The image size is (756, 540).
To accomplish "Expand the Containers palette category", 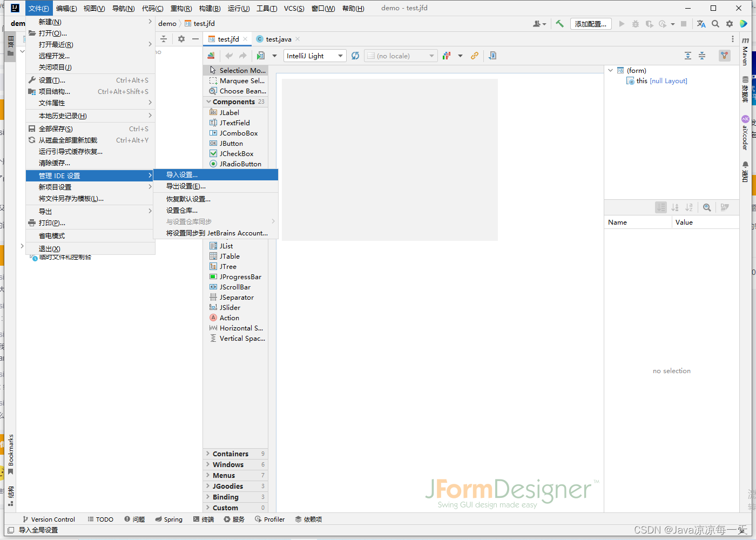I will click(x=236, y=454).
